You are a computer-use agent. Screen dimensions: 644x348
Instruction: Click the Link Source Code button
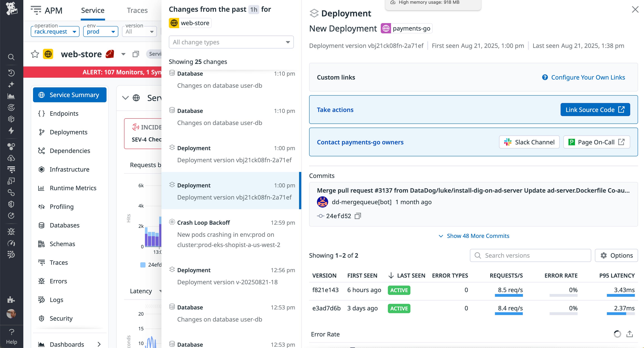(595, 110)
